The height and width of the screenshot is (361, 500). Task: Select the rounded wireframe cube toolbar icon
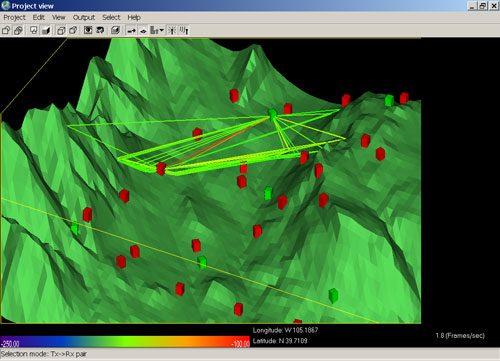(73, 31)
